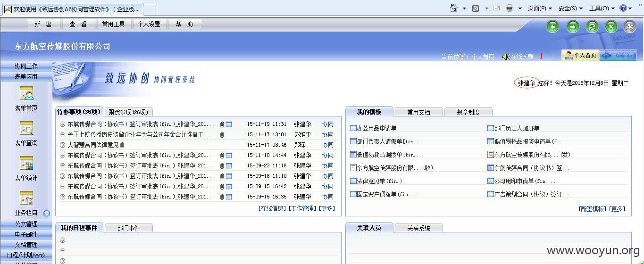Screen dimensions: 644x264
Task: Click the document icon beside 东方航空传媒股份有限...(收)
Action: pyautogui.click(x=353, y=168)
